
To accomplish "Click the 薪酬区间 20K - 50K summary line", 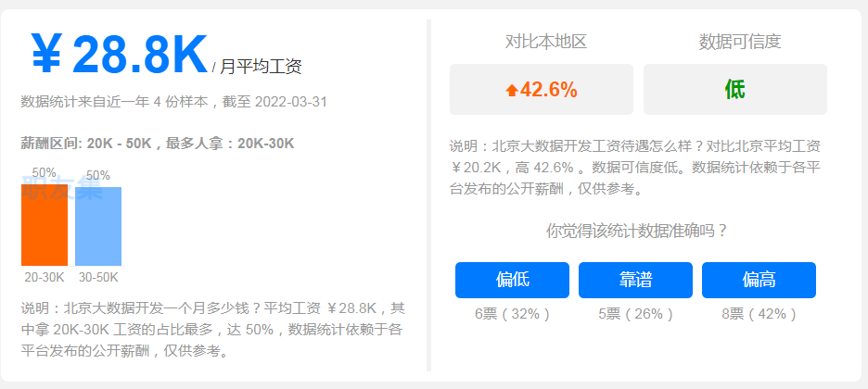I will coord(158,144).
